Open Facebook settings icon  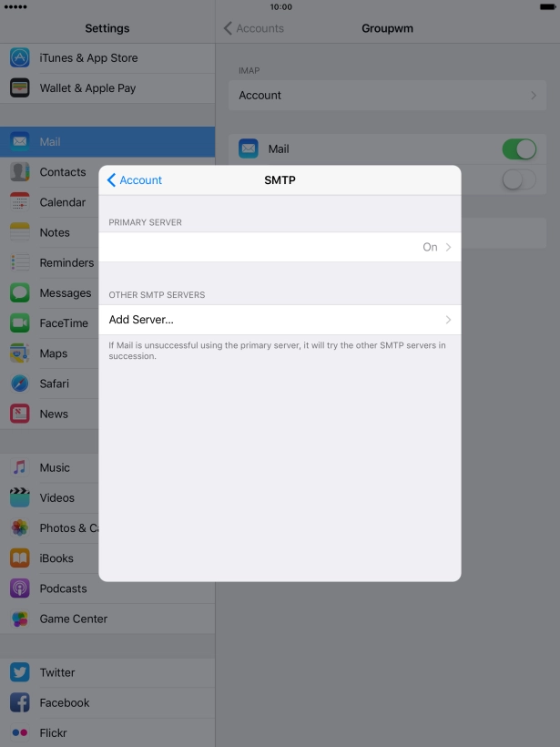(20, 702)
